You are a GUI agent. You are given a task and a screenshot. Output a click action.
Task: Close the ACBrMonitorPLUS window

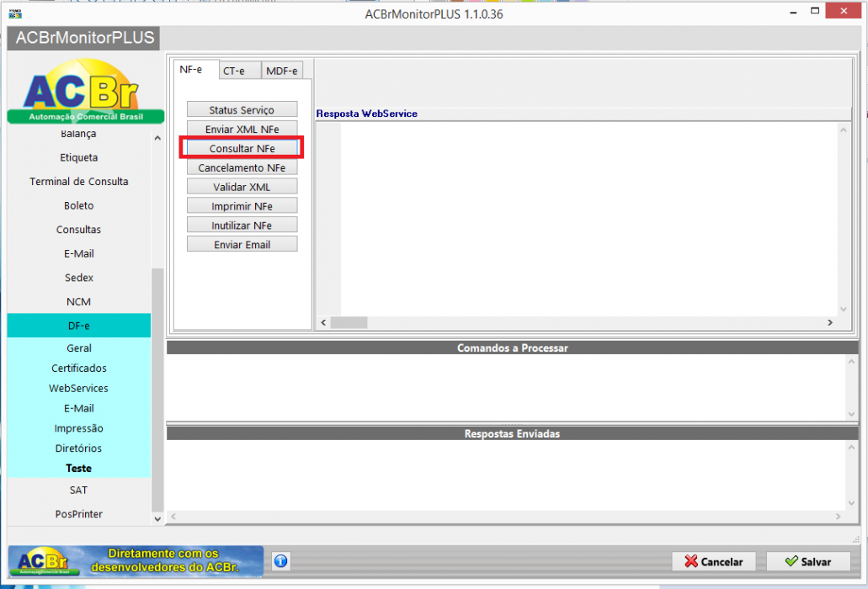tap(843, 11)
